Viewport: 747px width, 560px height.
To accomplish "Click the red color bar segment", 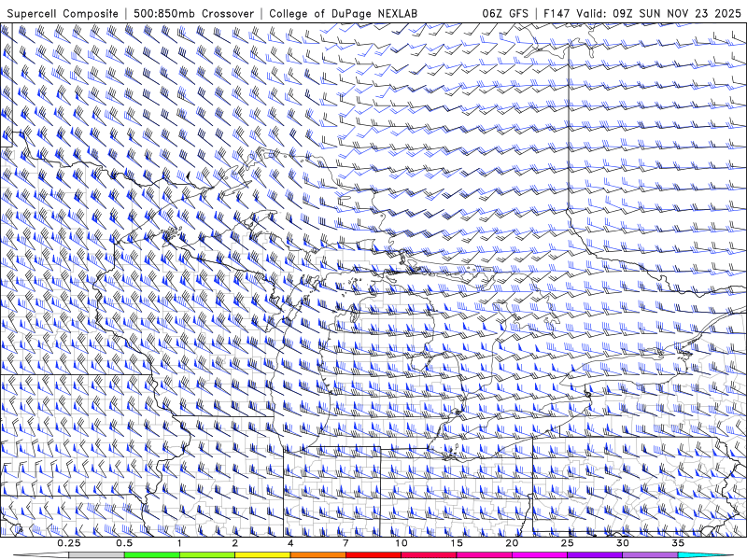I will 373,555.
